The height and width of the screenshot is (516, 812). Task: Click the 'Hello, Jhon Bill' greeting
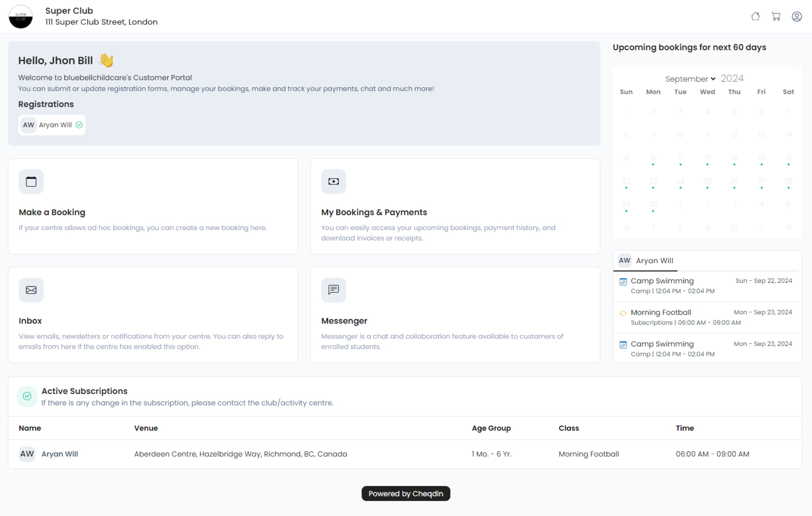tap(55, 60)
